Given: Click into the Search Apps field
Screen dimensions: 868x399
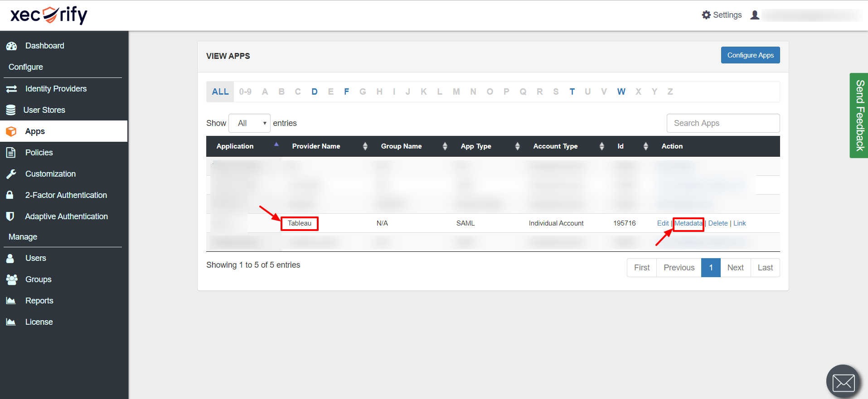Looking at the screenshot, I should point(723,123).
